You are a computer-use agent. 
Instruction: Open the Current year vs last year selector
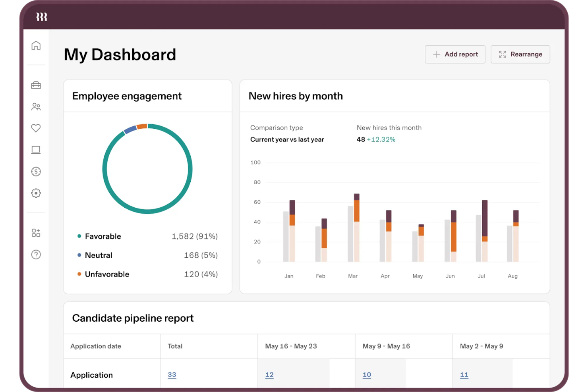[287, 139]
